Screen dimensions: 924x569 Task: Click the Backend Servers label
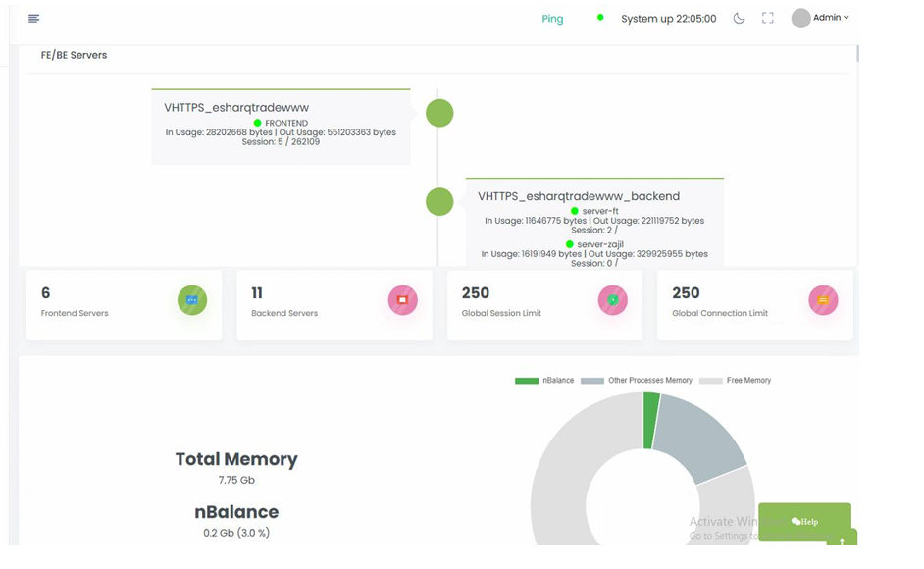click(284, 313)
